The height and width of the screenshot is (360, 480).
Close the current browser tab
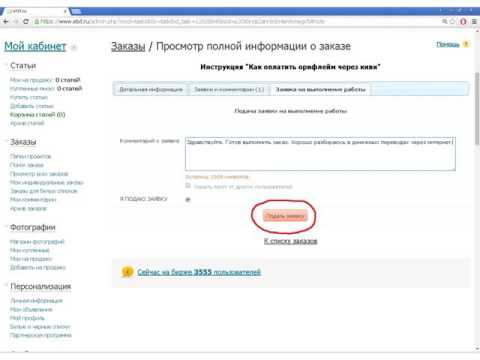(x=65, y=11)
